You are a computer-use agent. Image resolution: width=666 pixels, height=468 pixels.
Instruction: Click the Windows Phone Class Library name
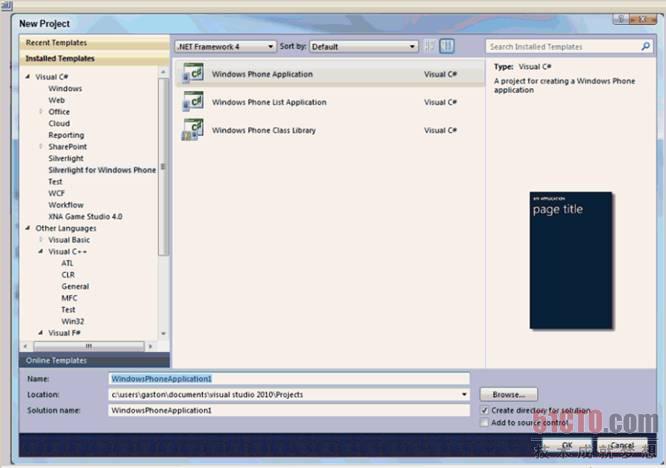[264, 130]
